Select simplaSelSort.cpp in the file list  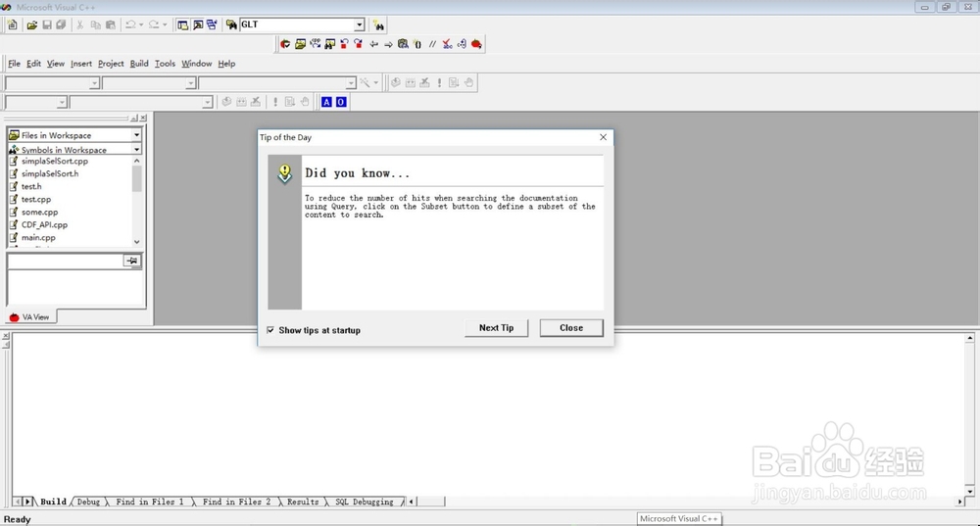click(54, 162)
